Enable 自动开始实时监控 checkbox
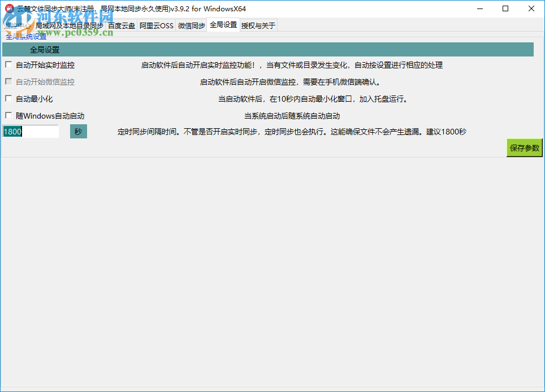545x392 pixels. pos(8,64)
